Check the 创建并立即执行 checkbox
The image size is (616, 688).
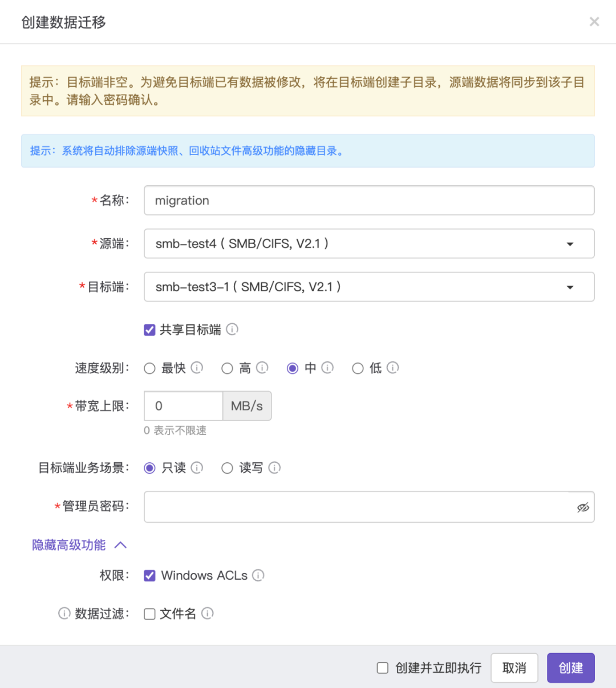pyautogui.click(x=383, y=667)
